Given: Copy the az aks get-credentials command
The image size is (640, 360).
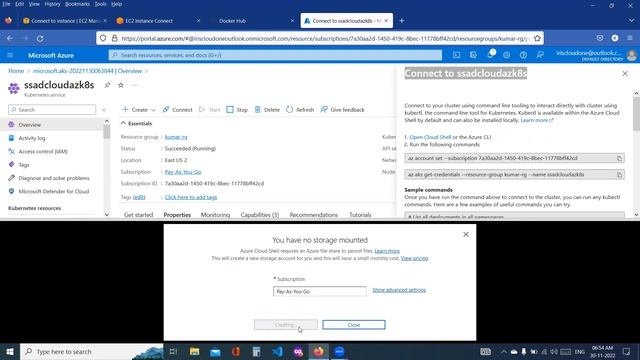Looking at the screenshot, I should click(619, 175).
